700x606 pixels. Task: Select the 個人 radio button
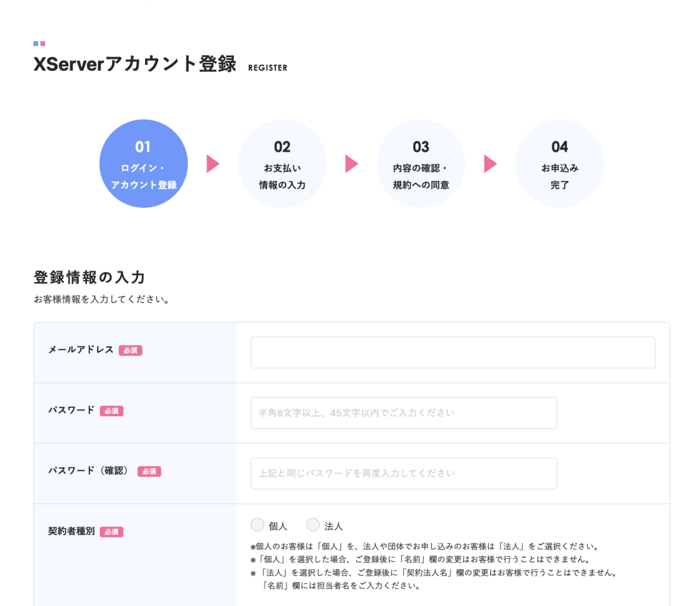258,525
